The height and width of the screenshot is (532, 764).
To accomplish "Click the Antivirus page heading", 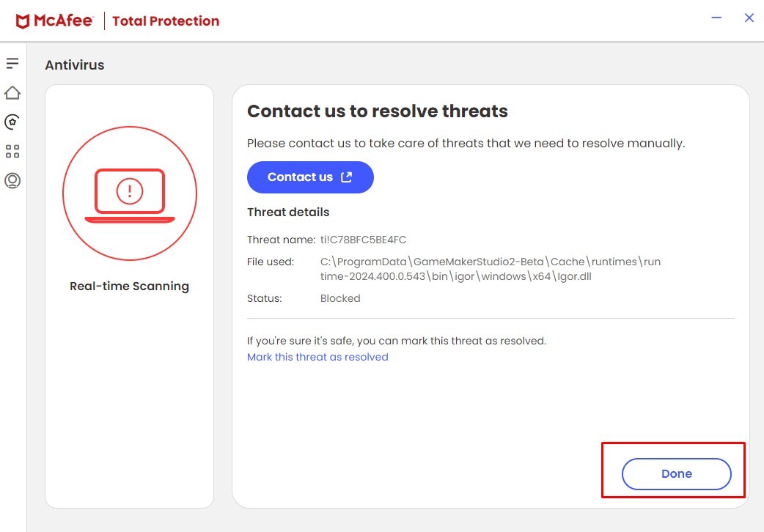I will (74, 65).
